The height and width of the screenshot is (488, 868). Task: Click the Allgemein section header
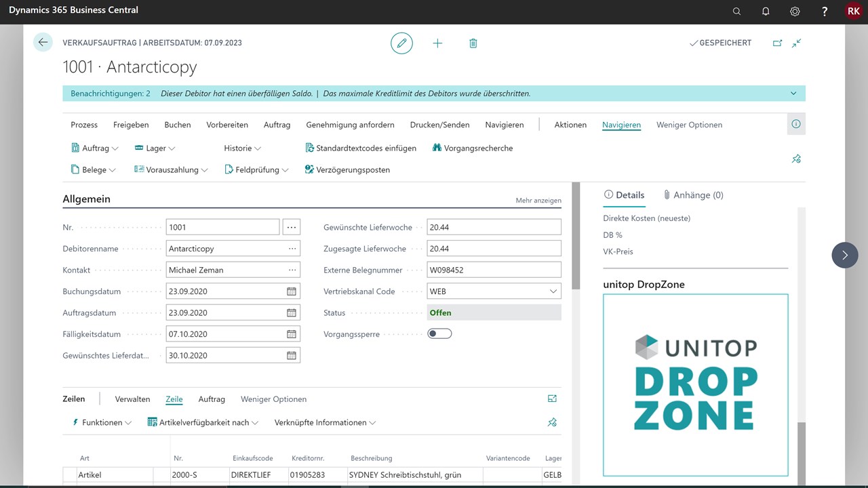(x=86, y=199)
